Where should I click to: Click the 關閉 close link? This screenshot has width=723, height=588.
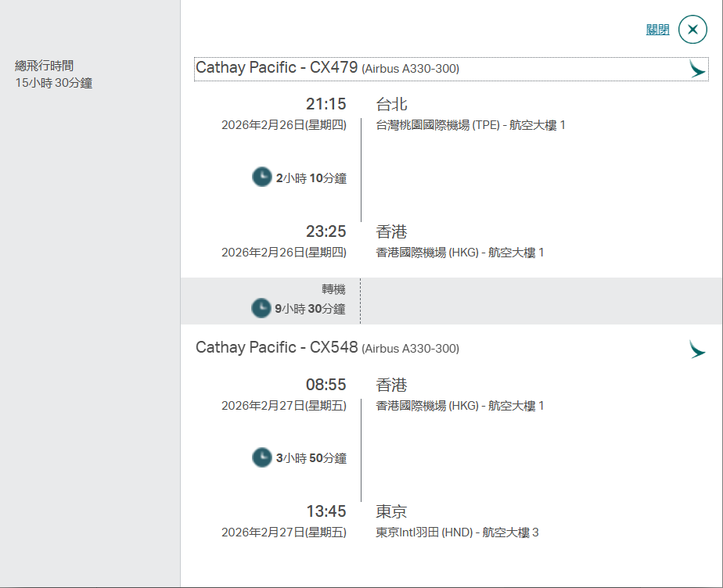[657, 30]
